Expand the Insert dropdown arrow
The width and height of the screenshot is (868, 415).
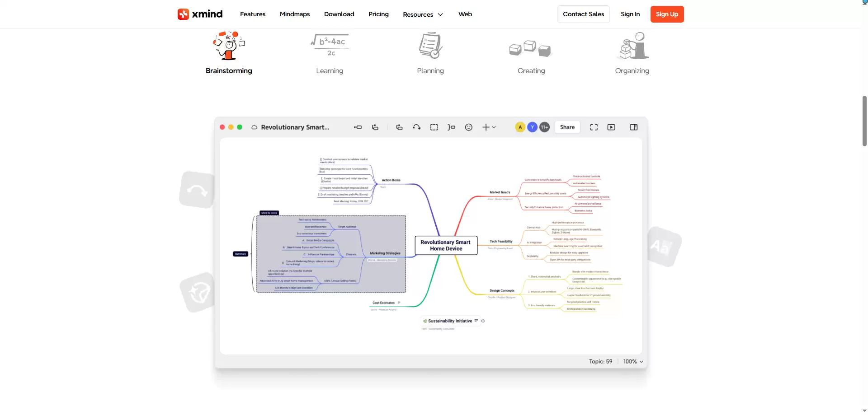pos(494,127)
